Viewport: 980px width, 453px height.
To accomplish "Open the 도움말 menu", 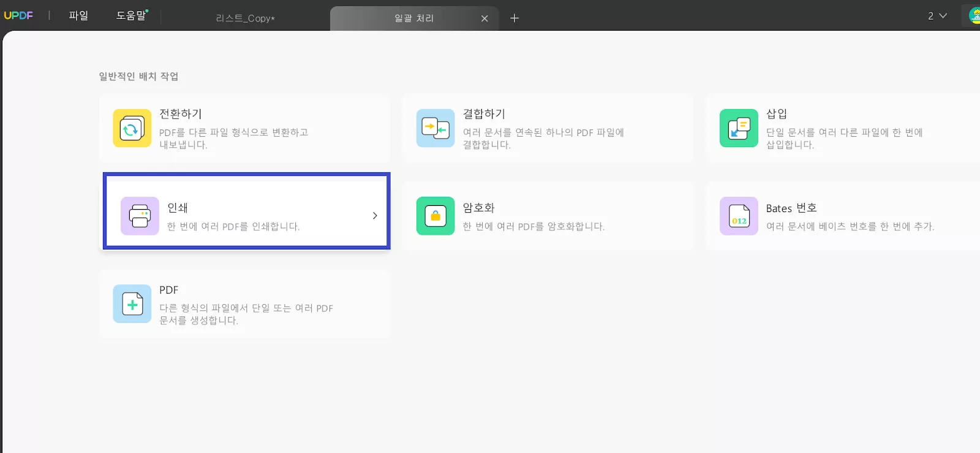I will 132,15.
